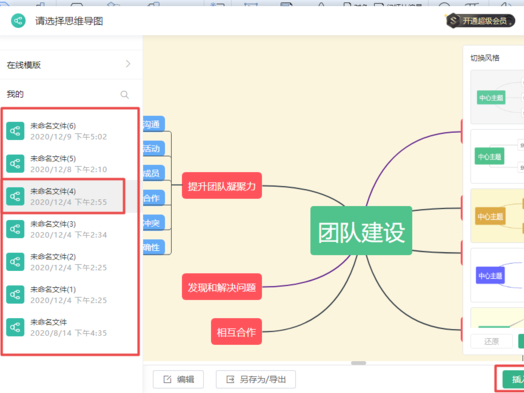Select file icon of 未命名文件(5)

pyautogui.click(x=15, y=164)
